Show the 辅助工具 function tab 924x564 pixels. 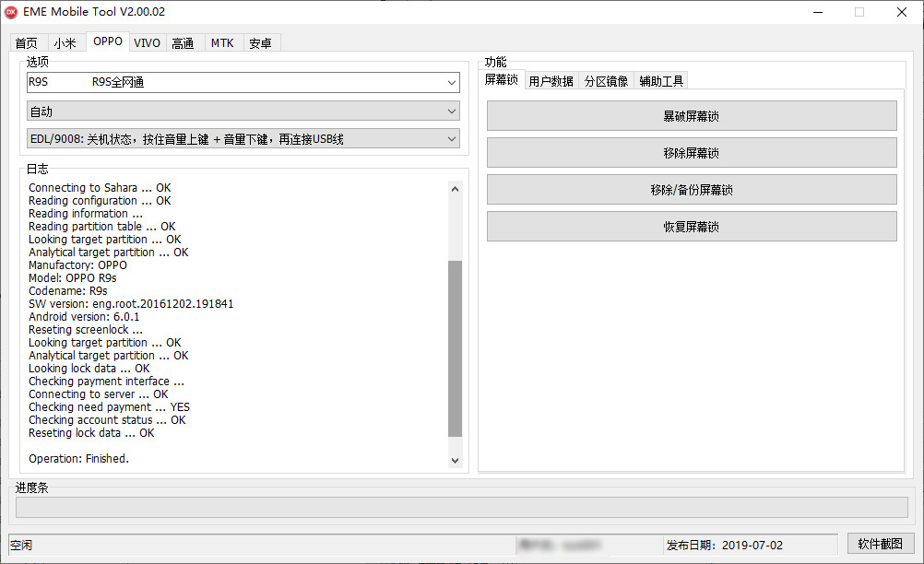[x=661, y=81]
